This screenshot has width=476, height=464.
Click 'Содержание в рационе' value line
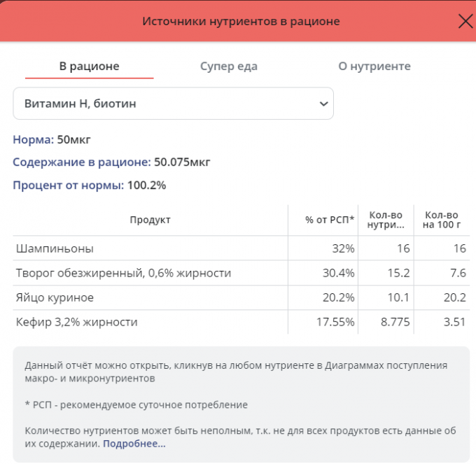pyautogui.click(x=111, y=162)
